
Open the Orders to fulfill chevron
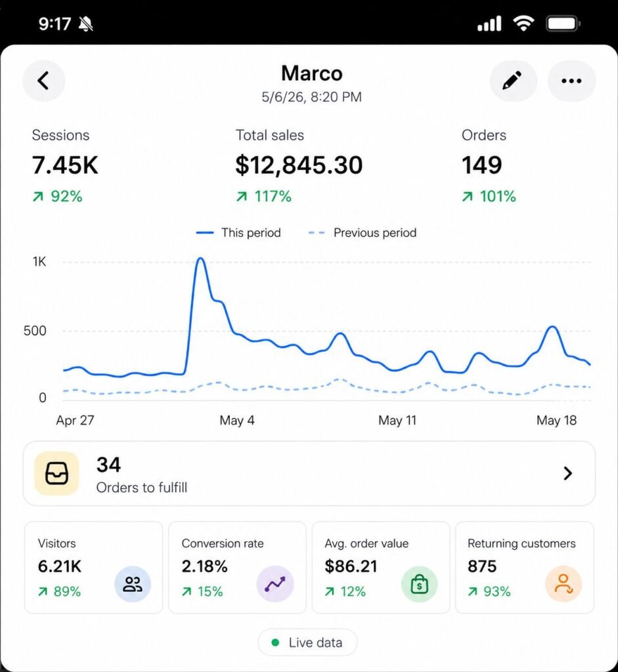pyautogui.click(x=567, y=473)
